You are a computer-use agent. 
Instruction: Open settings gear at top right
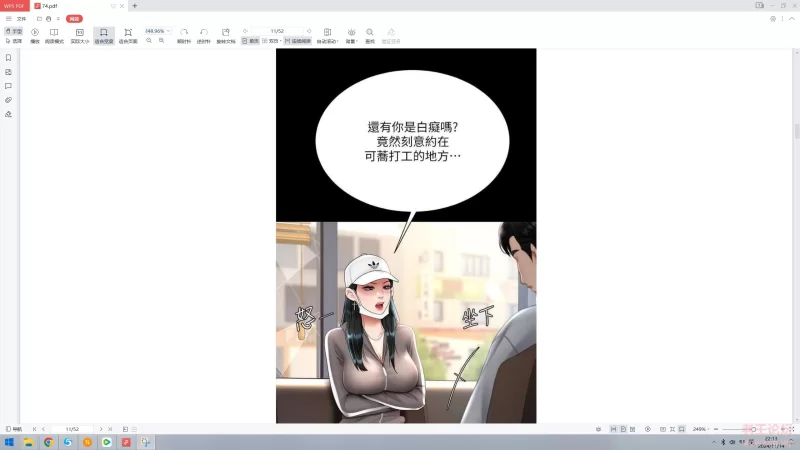[773, 19]
